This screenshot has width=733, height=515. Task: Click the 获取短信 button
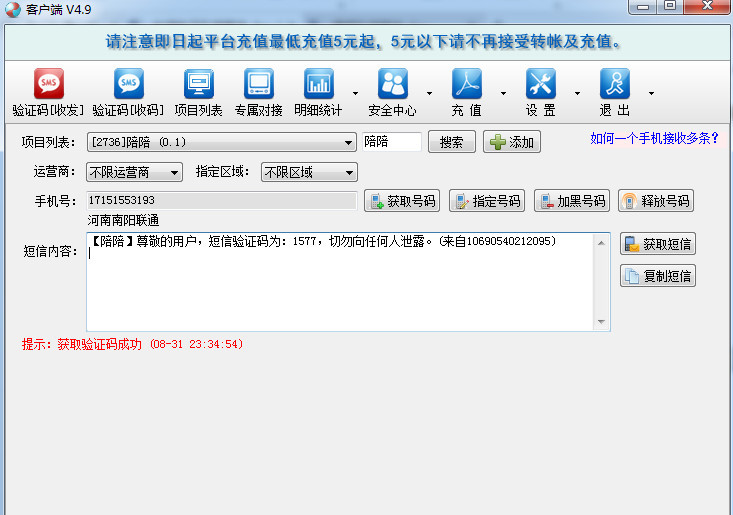[x=658, y=244]
